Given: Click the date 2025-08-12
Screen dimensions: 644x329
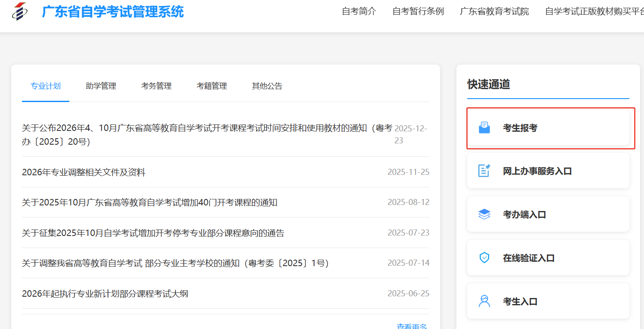Looking at the screenshot, I should click(x=408, y=202).
